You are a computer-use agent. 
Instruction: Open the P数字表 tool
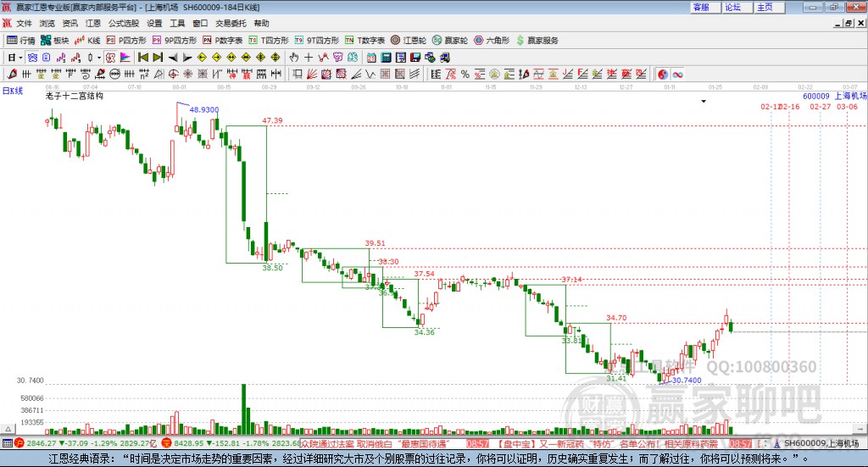point(223,41)
